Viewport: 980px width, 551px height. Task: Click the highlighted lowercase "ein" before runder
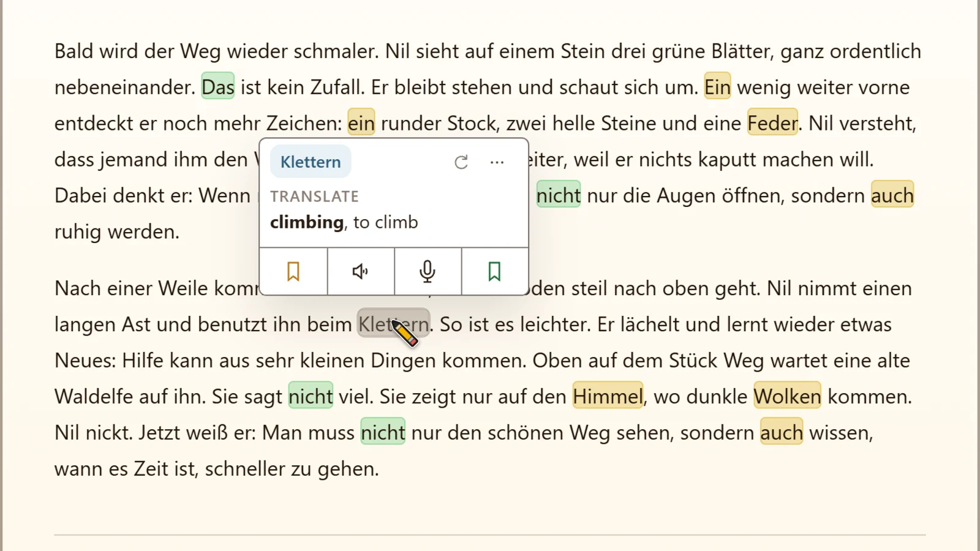(x=361, y=123)
